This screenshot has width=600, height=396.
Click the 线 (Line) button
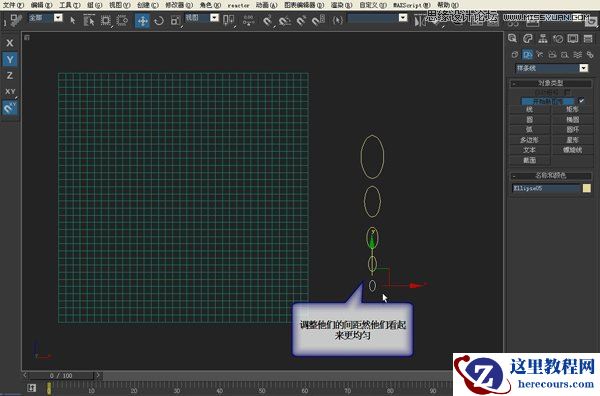pyautogui.click(x=530, y=109)
